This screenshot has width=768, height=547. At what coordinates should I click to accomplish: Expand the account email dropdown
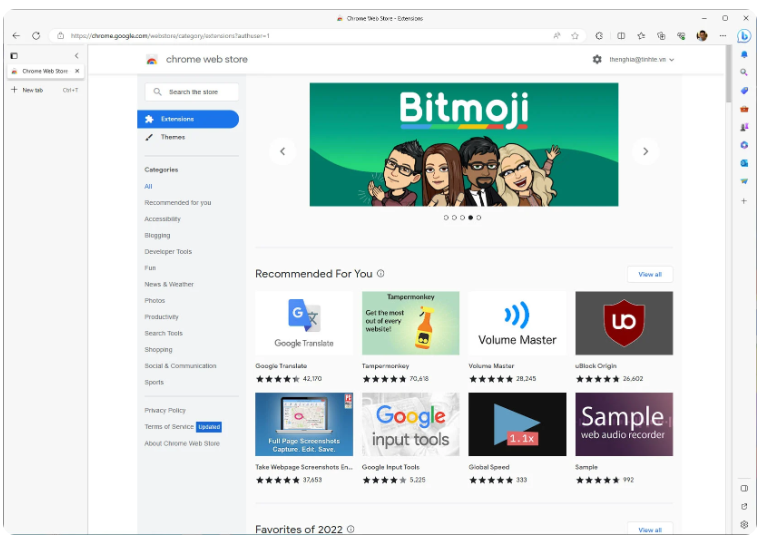[x=671, y=60]
